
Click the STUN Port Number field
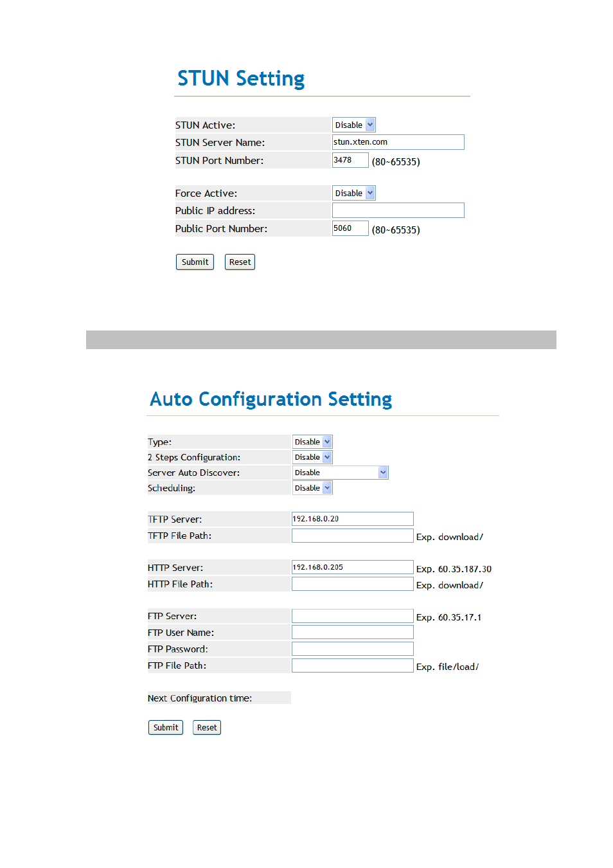[x=350, y=160]
